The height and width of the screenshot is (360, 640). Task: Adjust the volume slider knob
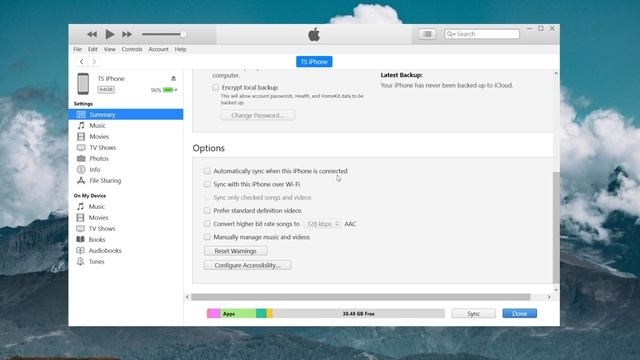tap(183, 34)
